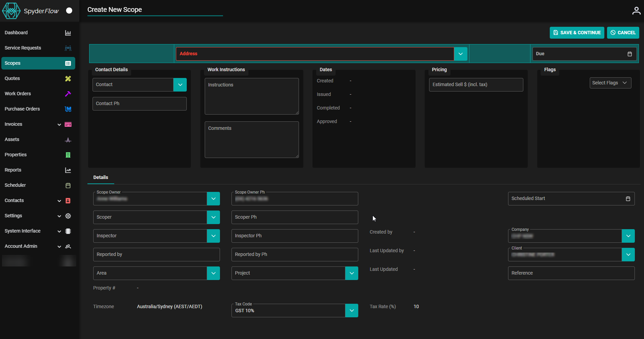Click inside the Estimated Sell field
Screen dimensions: 644x339
[x=476, y=84]
